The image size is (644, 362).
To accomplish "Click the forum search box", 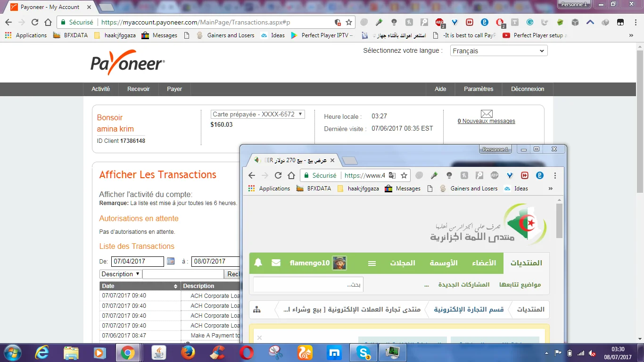I will 308,285.
